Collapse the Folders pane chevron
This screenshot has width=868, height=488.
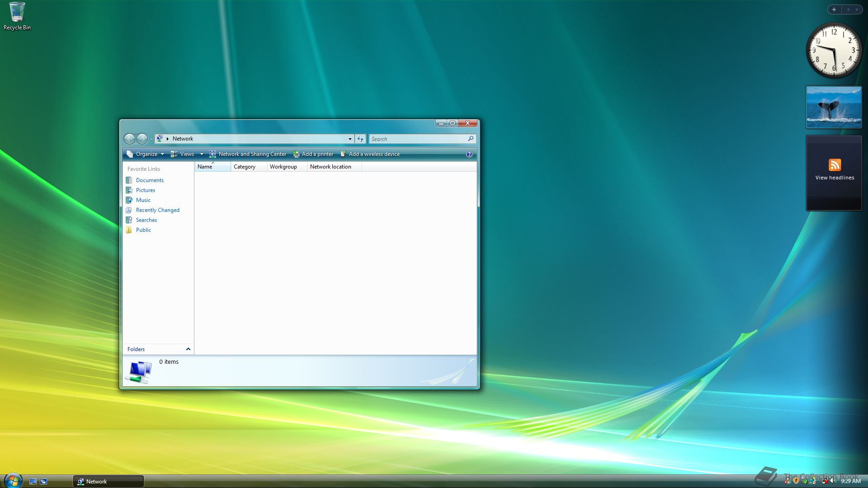[188, 349]
